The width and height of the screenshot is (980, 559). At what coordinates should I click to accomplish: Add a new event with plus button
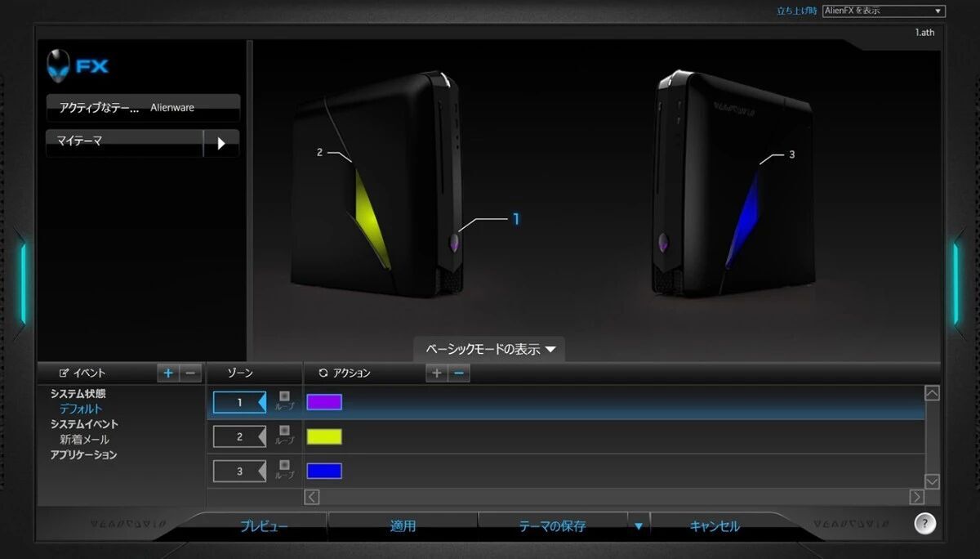tap(168, 373)
